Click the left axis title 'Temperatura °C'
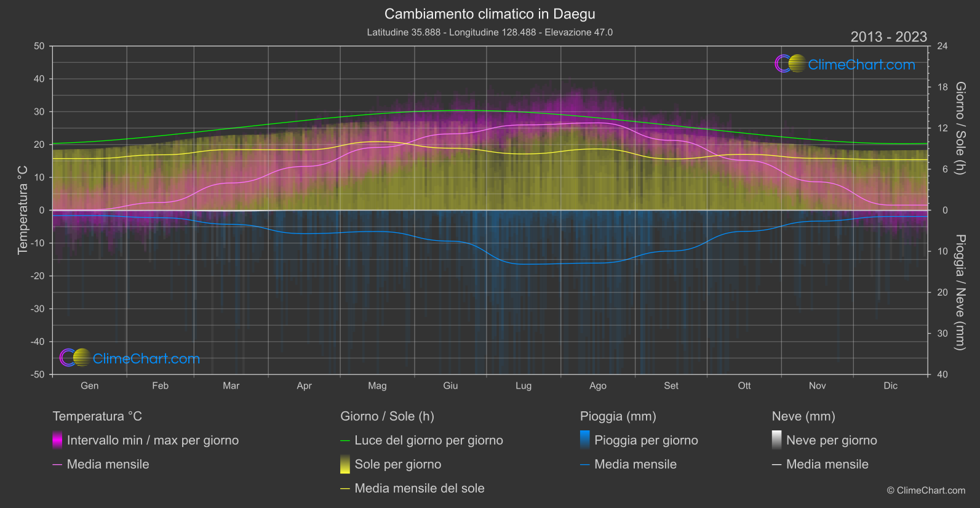 click(x=23, y=210)
